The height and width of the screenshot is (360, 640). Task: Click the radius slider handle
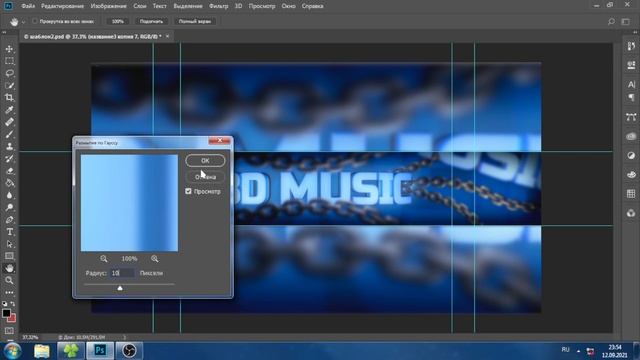[x=120, y=288]
